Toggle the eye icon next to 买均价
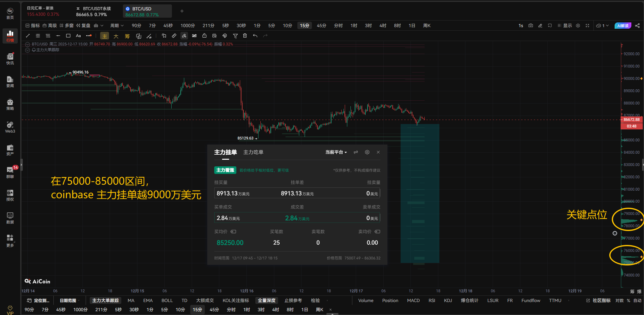 (x=233, y=231)
